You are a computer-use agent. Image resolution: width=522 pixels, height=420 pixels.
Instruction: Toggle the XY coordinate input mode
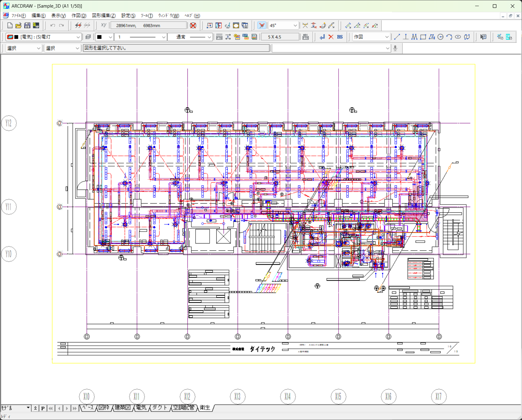tap(103, 26)
